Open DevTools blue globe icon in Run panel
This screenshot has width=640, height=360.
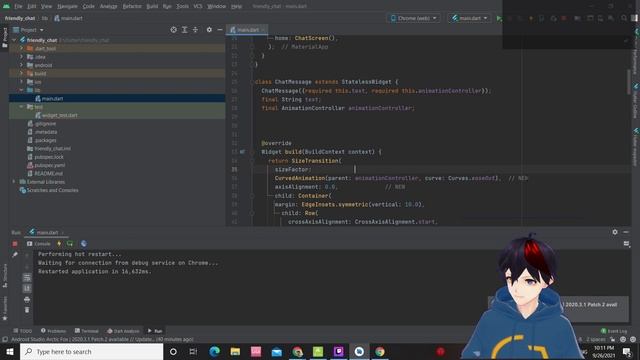(84, 244)
